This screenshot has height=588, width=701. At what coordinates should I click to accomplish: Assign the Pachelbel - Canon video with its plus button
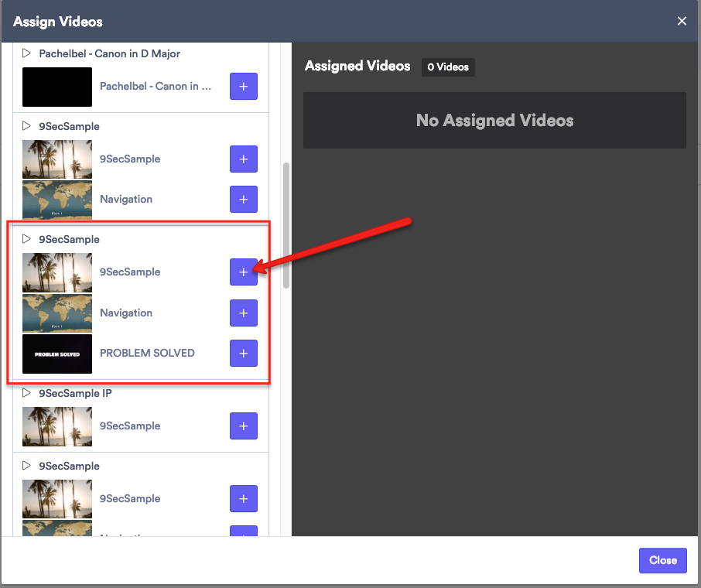pyautogui.click(x=244, y=87)
